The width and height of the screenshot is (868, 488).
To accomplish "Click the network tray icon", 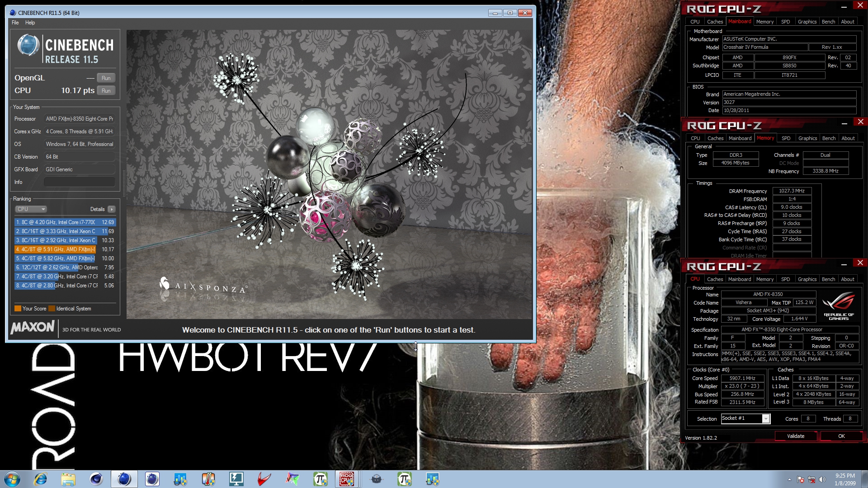I will click(x=811, y=479).
